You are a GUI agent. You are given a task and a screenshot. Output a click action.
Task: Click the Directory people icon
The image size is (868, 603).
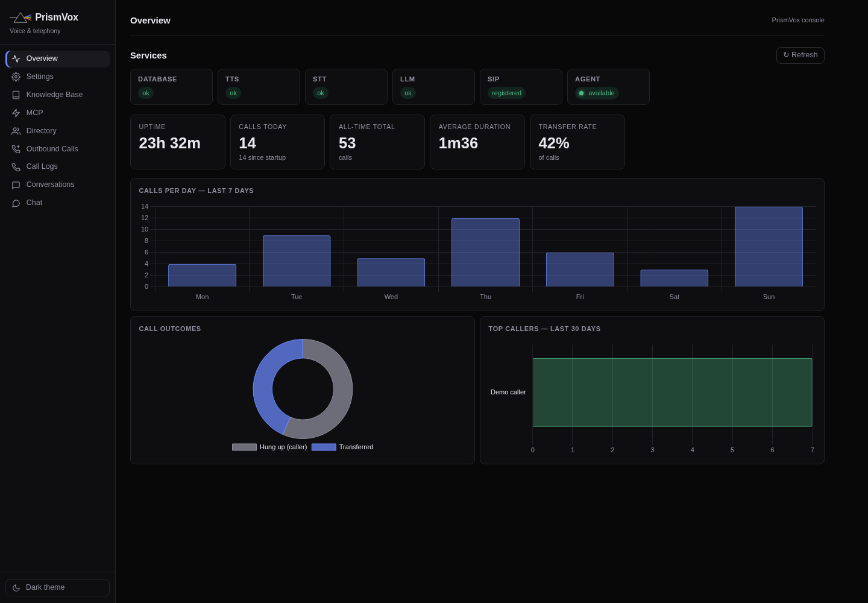point(16,131)
